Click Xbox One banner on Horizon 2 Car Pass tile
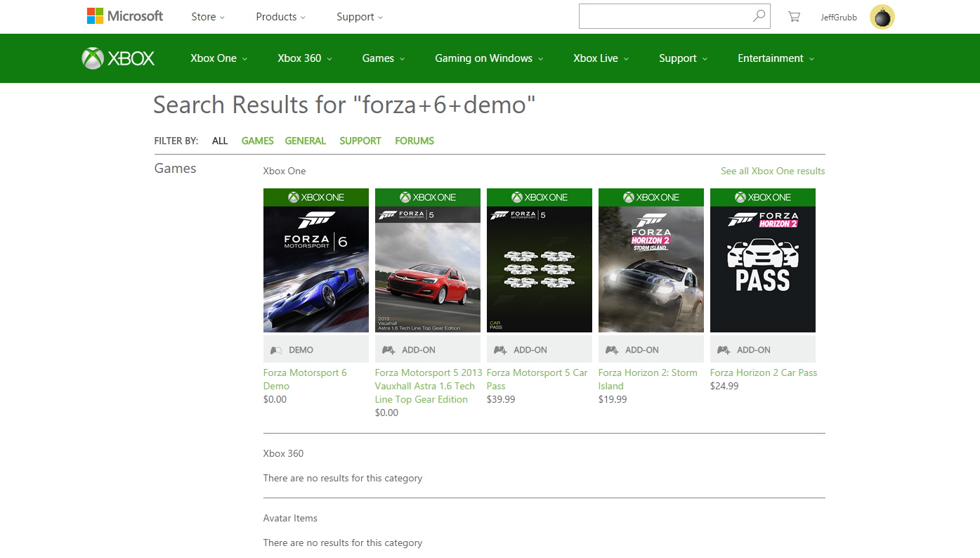This screenshot has height=558, width=980. (x=763, y=197)
